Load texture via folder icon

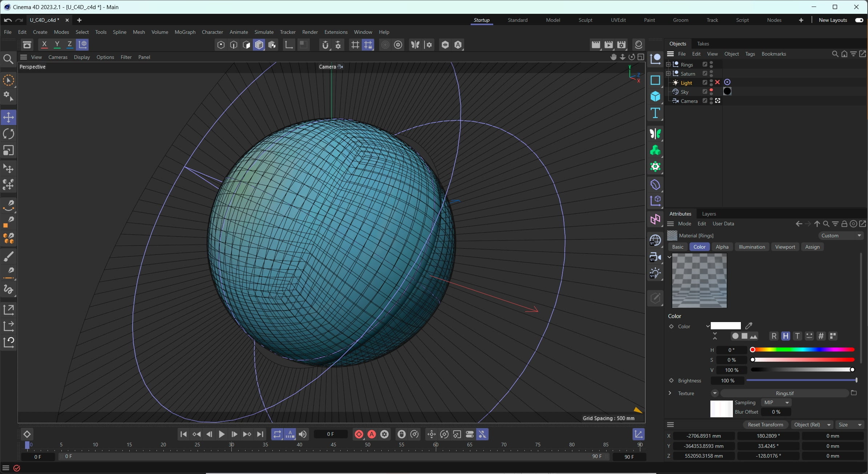(x=854, y=393)
